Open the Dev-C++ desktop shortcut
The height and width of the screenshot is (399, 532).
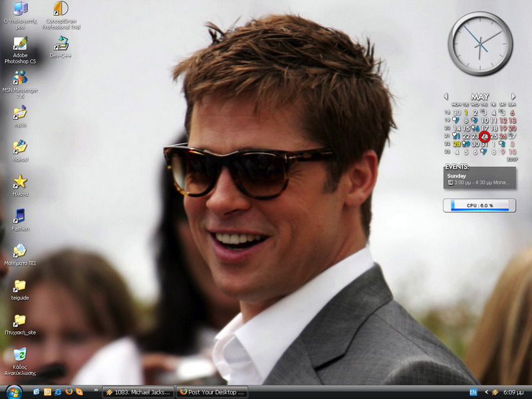61,44
